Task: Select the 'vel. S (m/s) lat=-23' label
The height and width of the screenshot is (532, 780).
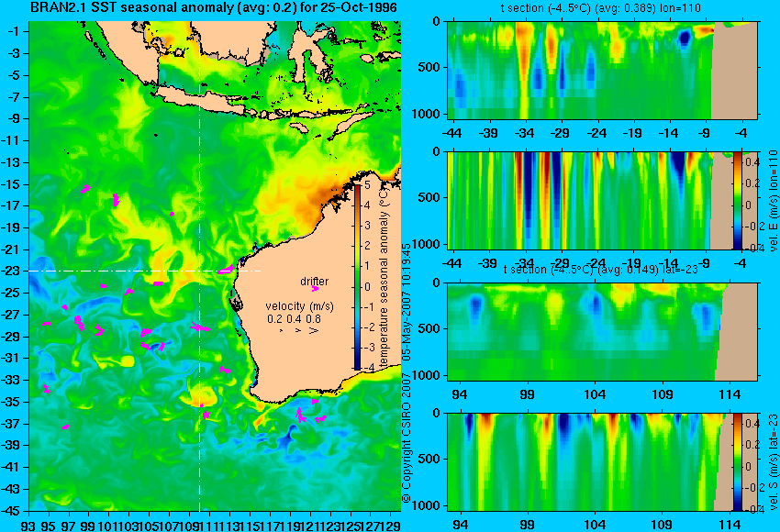Action: tap(773, 462)
